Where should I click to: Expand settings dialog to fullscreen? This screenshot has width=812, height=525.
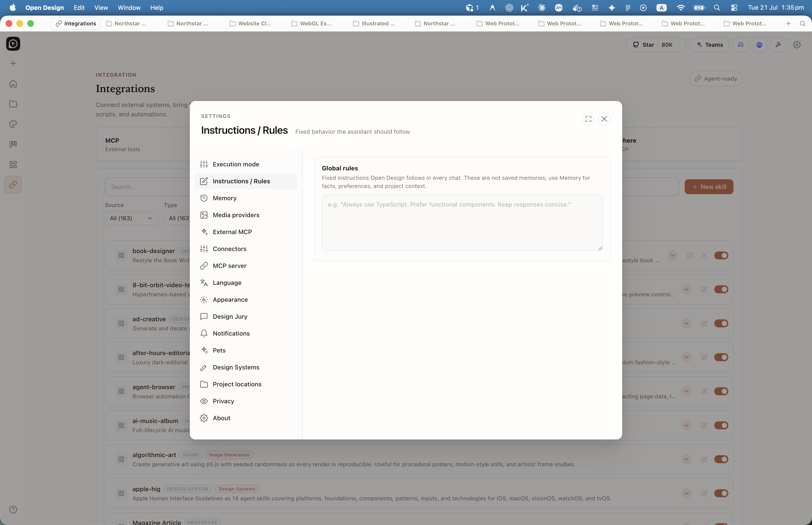click(x=588, y=119)
